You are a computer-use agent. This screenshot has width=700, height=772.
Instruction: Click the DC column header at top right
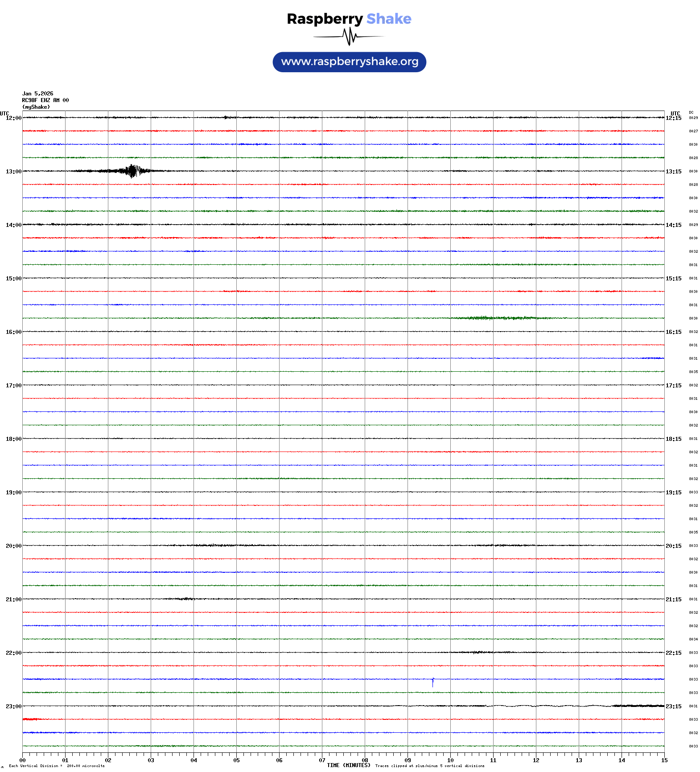coord(691,113)
